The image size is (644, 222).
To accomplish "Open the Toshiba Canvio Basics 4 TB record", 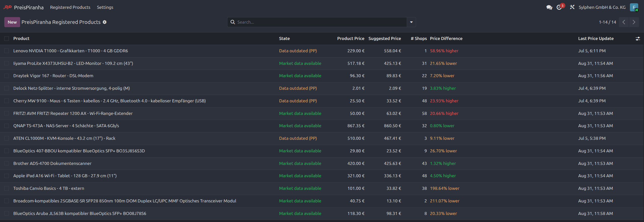I will 49,188.
